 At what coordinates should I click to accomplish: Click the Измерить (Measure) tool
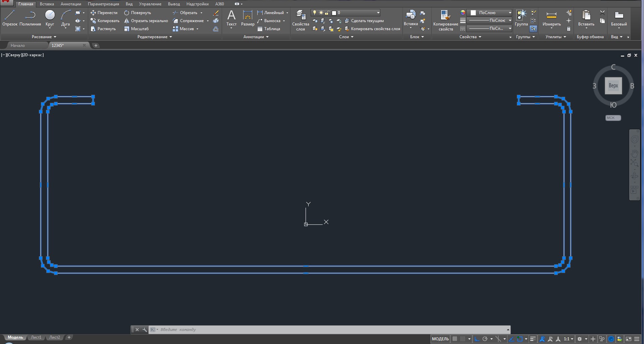[x=551, y=18]
